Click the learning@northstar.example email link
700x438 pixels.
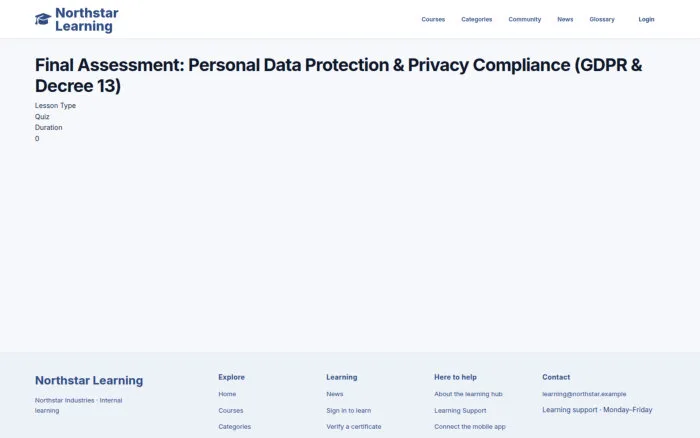[x=584, y=394]
